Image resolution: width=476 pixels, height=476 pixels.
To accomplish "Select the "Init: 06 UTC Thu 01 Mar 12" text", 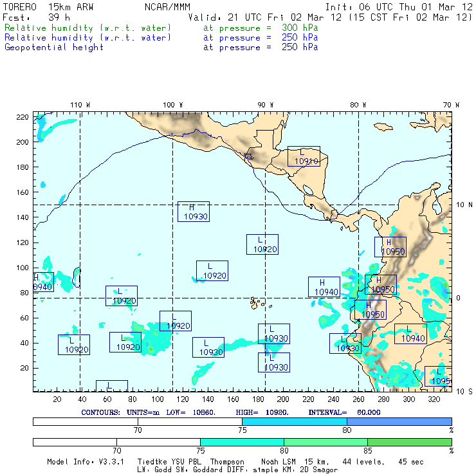I will (x=399, y=7).
